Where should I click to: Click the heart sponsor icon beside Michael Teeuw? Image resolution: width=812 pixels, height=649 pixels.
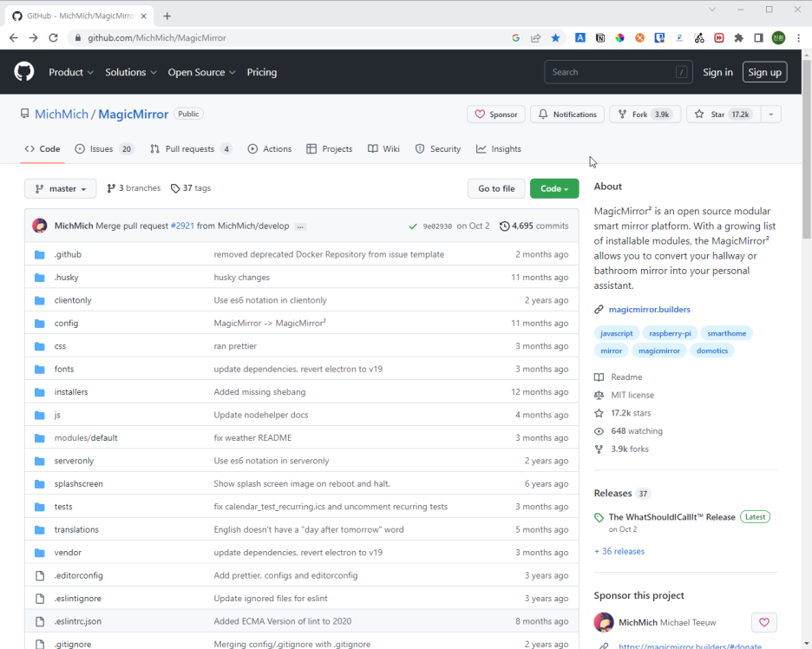(x=763, y=622)
